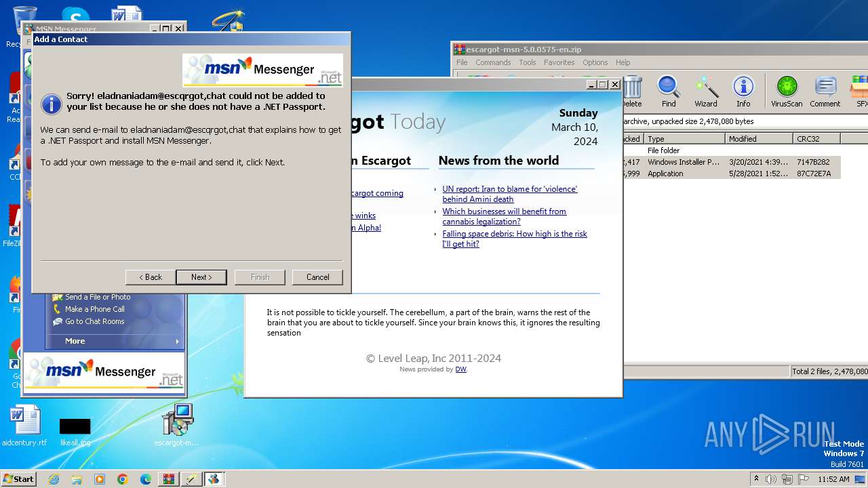Screen dimensions: 868x488
Task: Open the Skype desktop icon
Action: click(75, 15)
